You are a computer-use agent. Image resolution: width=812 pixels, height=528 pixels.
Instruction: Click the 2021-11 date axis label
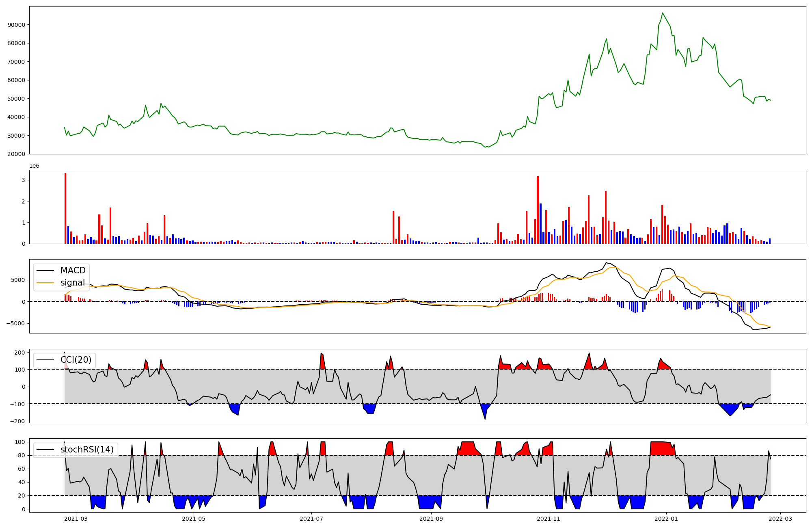549,518
